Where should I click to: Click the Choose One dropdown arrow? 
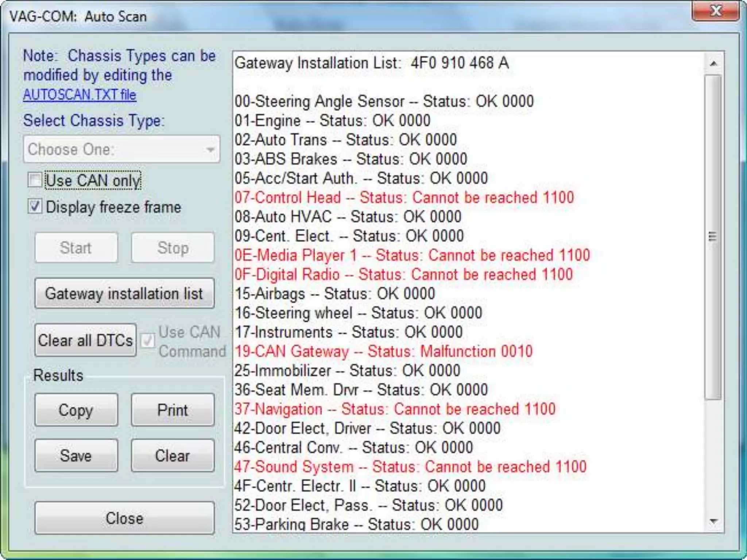point(210,149)
